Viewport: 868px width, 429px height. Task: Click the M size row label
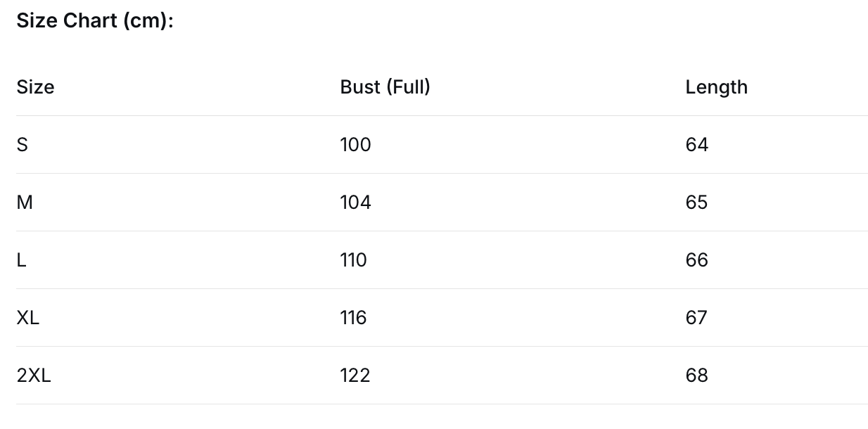25,203
